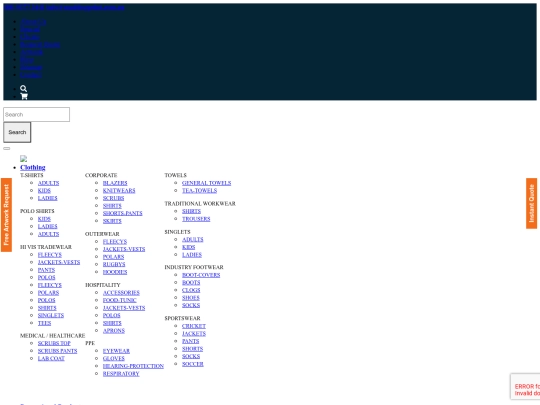The height and width of the screenshot is (405, 540).
Task: Open APRONS under Hospitality
Action: (114, 330)
